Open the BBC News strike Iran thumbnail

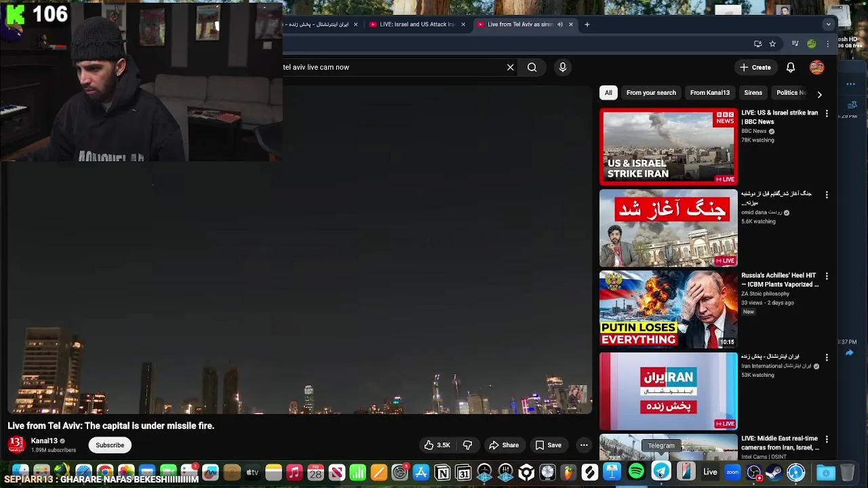(669, 147)
